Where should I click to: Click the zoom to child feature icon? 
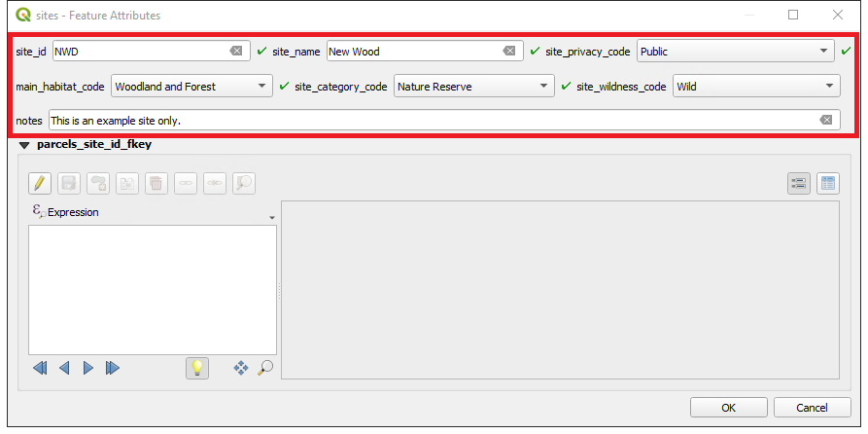click(x=244, y=183)
